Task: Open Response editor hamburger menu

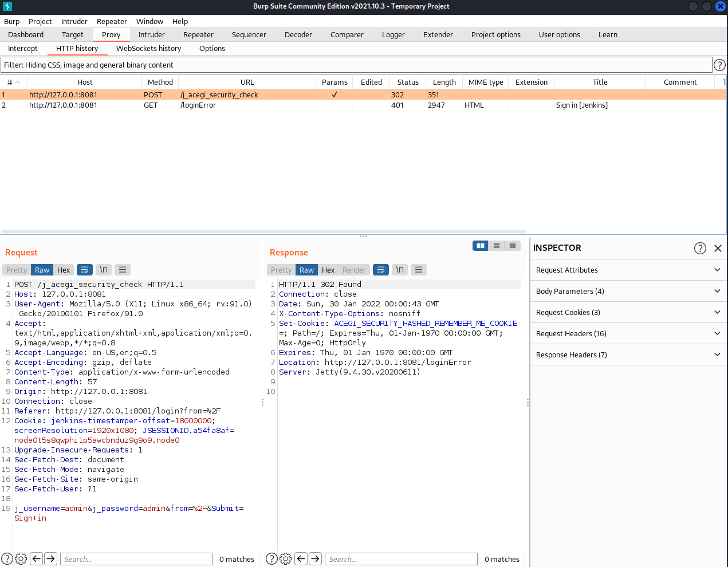Action: pyautogui.click(x=419, y=270)
